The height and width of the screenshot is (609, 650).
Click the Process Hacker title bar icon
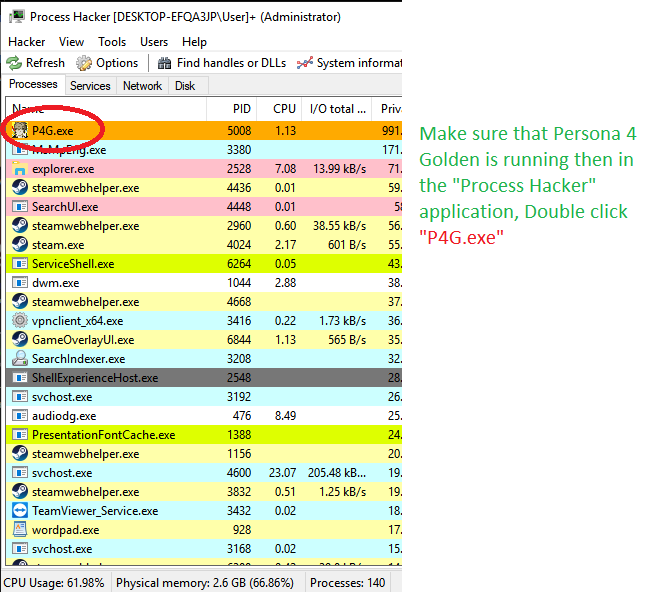17,17
